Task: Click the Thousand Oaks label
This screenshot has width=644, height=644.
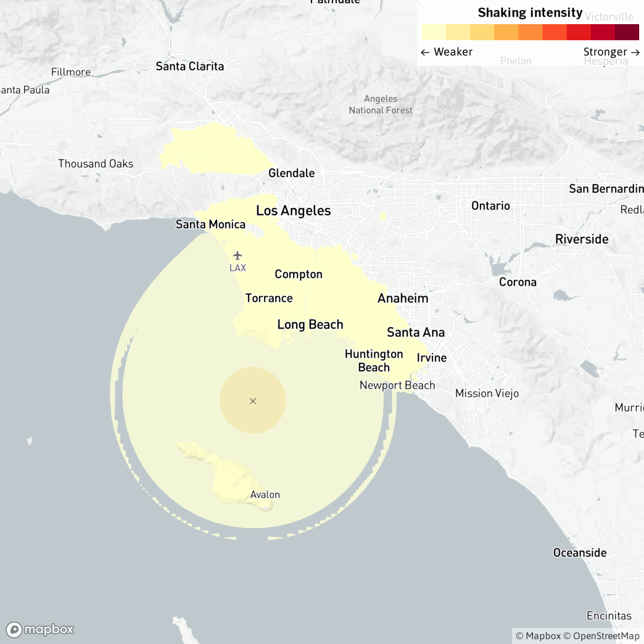Action: (x=96, y=164)
